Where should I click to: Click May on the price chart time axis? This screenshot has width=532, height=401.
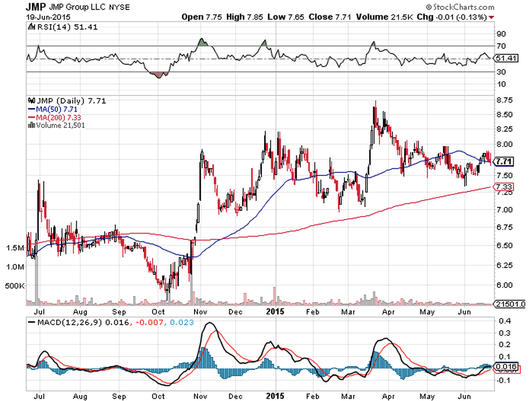point(428,312)
